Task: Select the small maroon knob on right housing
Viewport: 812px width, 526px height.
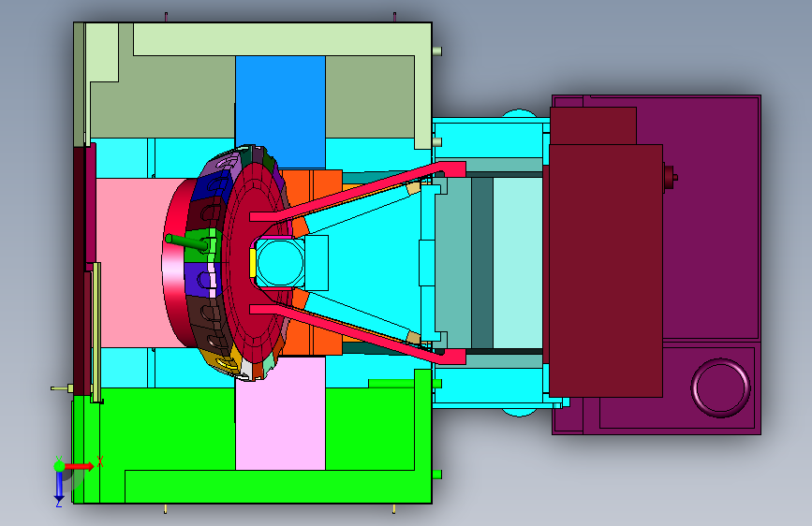Action: [x=670, y=178]
